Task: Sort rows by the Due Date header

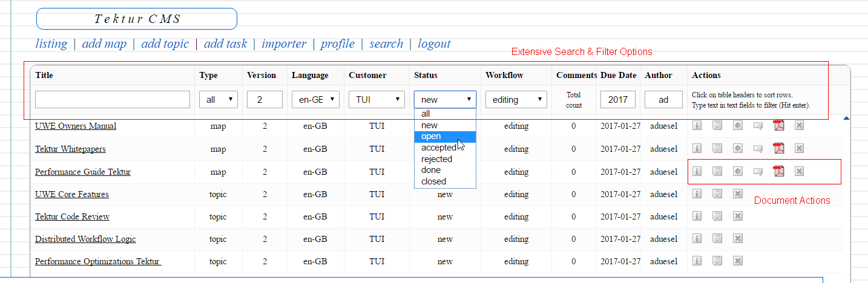Action: point(618,76)
